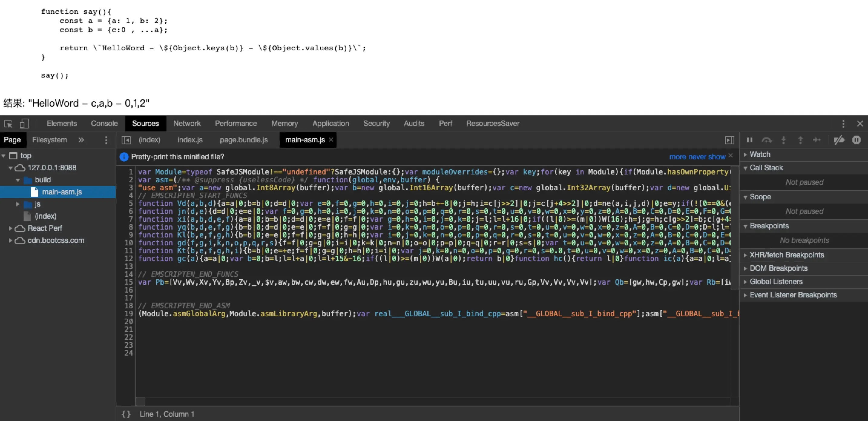Click the step into function icon
This screenshot has height=421, width=868.
pyautogui.click(x=784, y=140)
